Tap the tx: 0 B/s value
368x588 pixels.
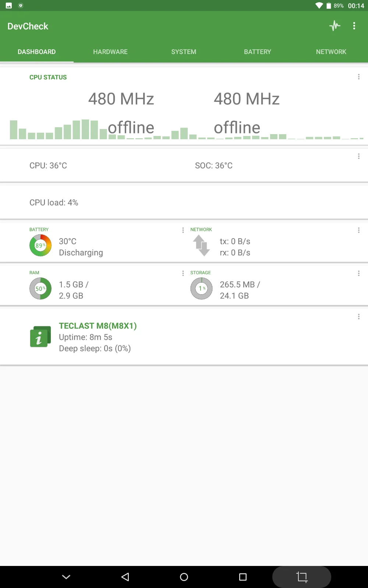[235, 241]
